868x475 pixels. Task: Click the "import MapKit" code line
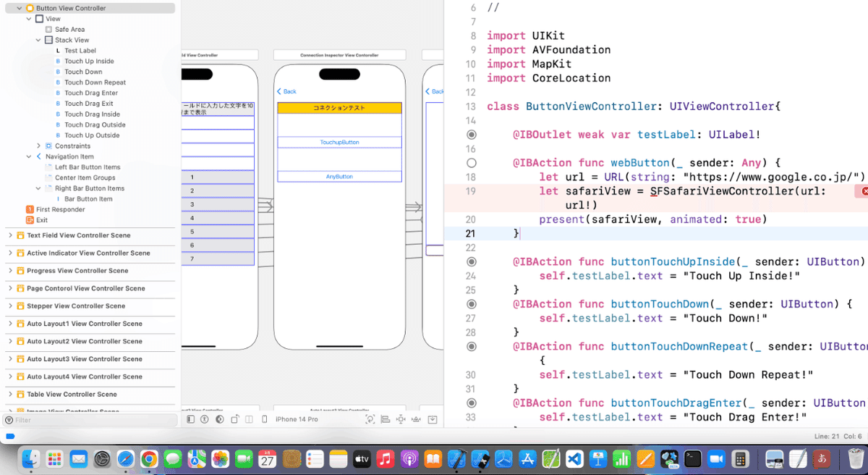pyautogui.click(x=529, y=64)
